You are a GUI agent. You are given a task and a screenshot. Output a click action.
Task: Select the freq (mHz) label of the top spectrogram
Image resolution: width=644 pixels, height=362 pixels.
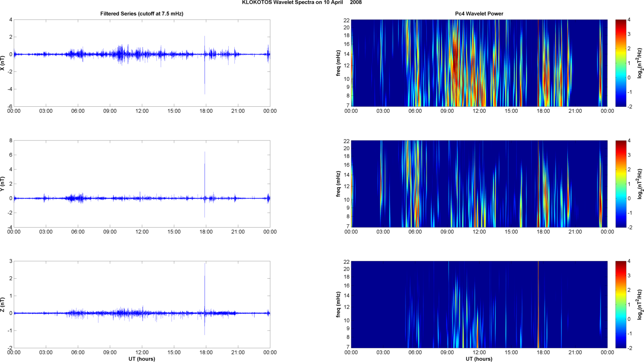click(x=338, y=63)
